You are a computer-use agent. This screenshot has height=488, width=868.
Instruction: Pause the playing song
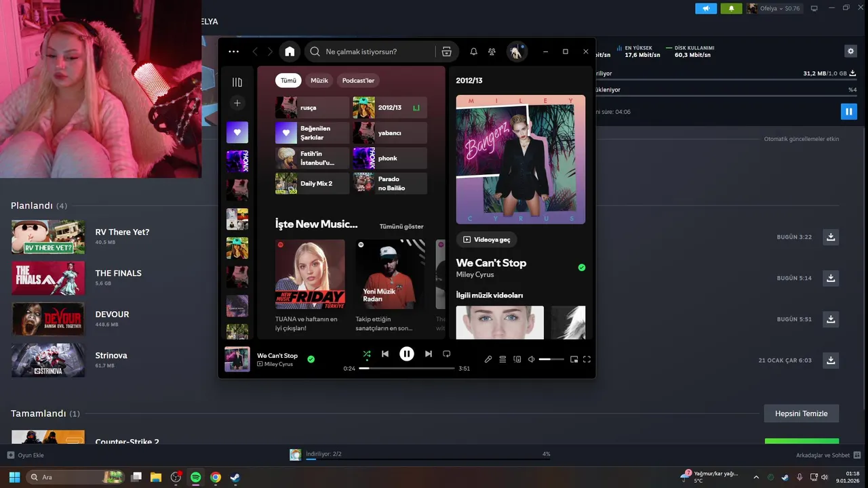pyautogui.click(x=407, y=354)
